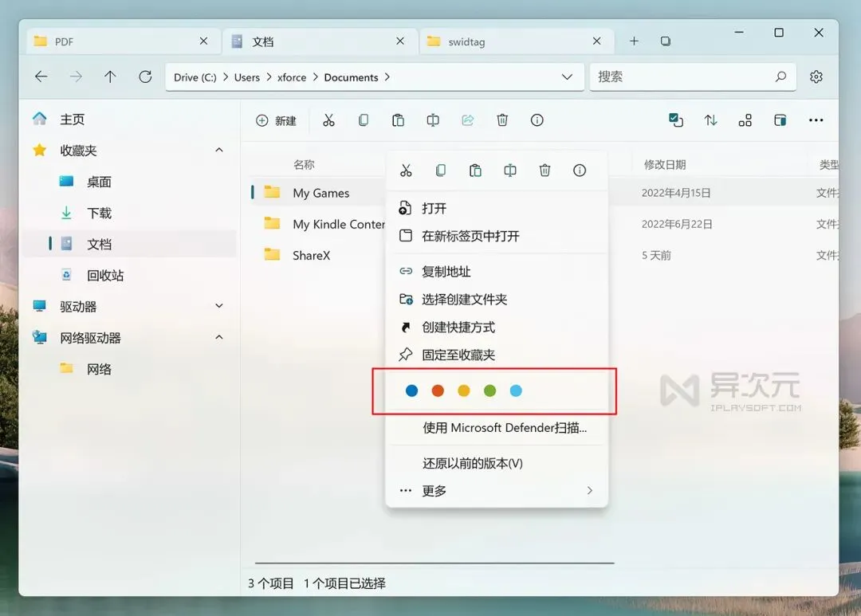Open the 更多 submenu
This screenshot has height=616, width=861.
(497, 490)
